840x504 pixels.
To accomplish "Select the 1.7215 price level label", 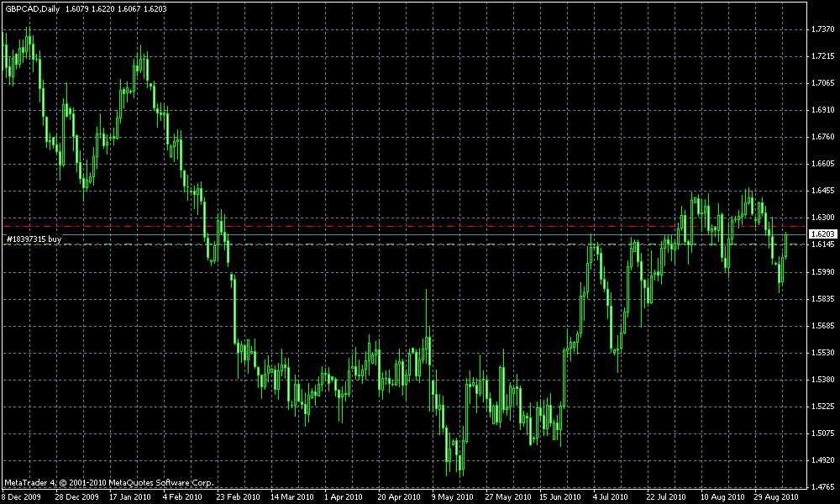I will click(823, 55).
